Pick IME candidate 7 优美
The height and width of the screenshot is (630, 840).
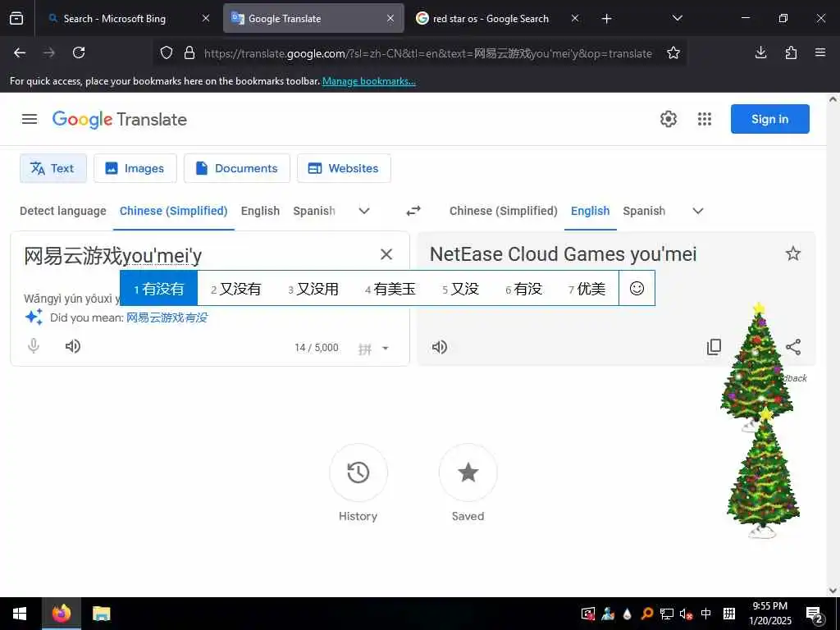[x=587, y=289]
